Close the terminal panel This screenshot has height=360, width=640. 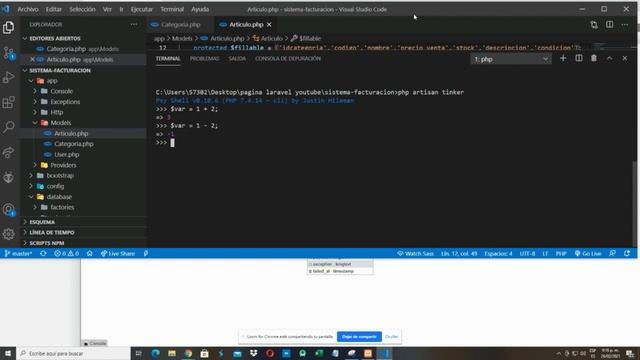[625, 58]
